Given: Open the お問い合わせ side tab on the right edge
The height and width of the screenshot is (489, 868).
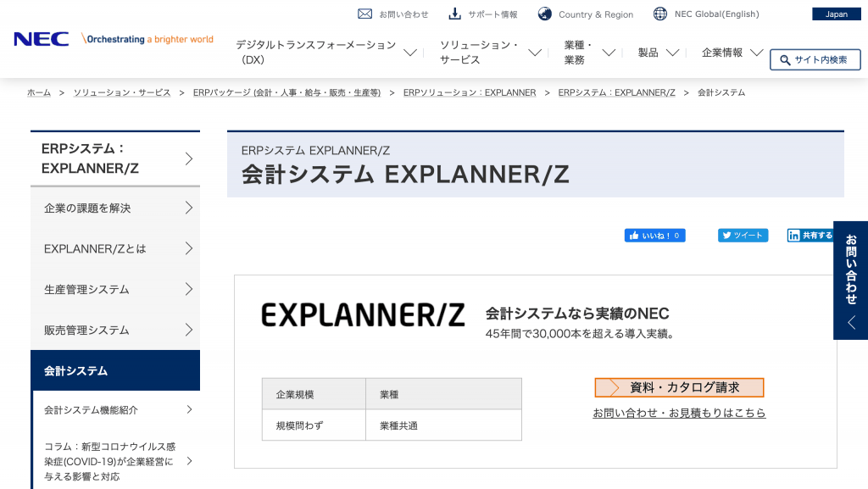Looking at the screenshot, I should coord(851,281).
